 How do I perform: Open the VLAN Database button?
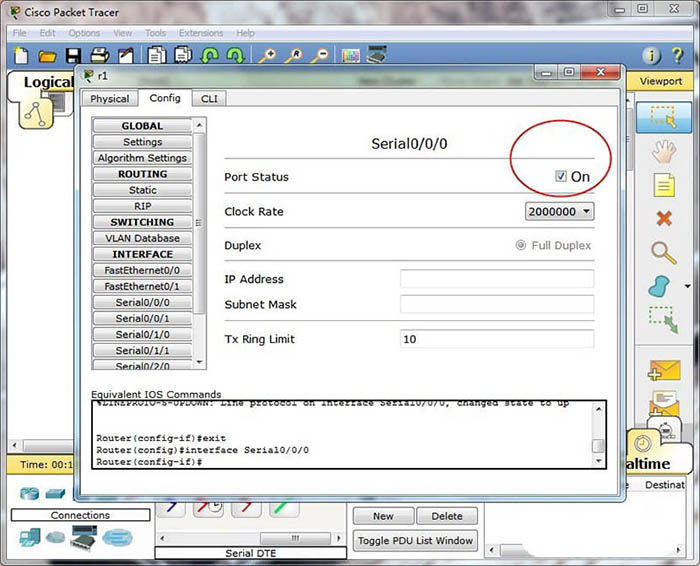click(x=142, y=238)
